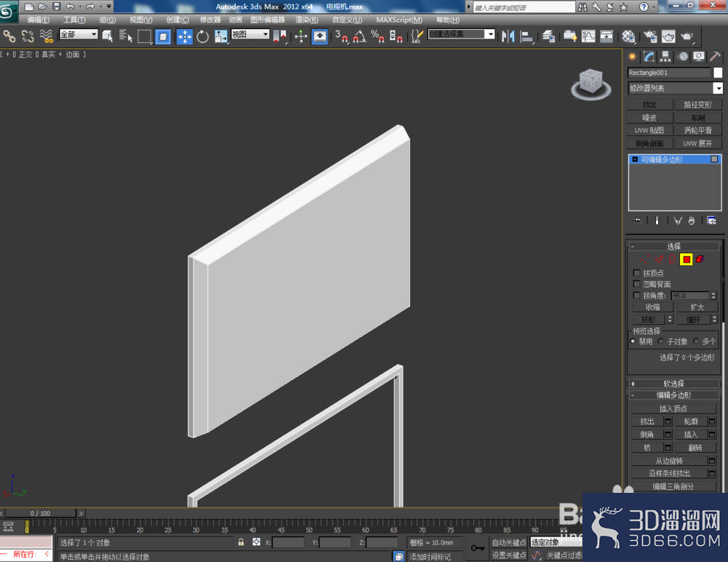Activate the Select and Scale tool
The width and height of the screenshot is (728, 562).
click(x=221, y=36)
